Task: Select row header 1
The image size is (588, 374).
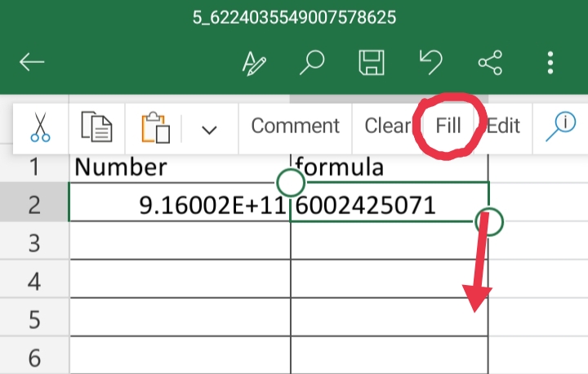Action: click(34, 167)
